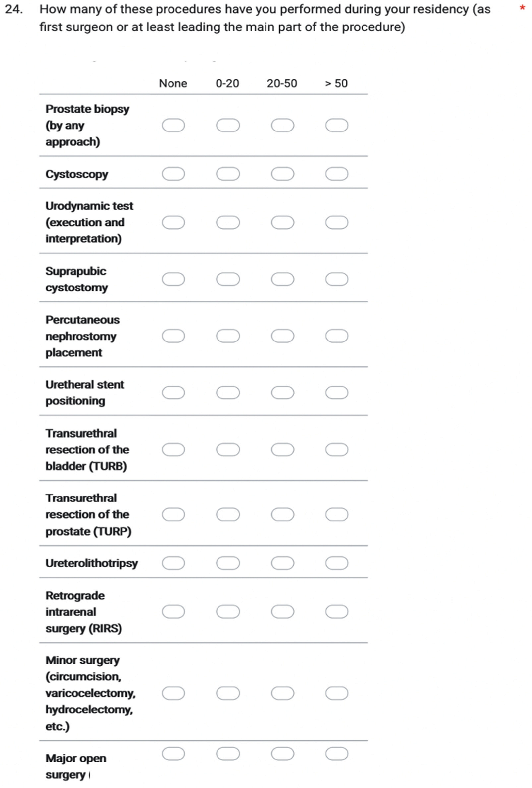Select None for Prostate biopsy
The image size is (532, 788).
[173, 126]
